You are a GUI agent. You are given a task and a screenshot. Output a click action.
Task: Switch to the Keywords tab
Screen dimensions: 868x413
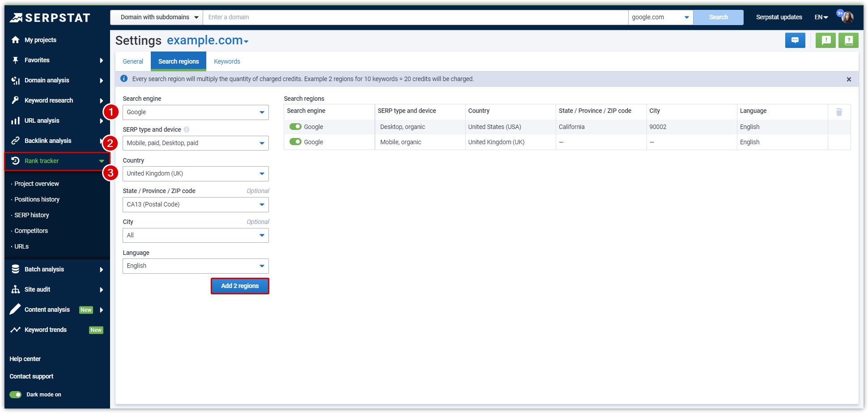(227, 61)
